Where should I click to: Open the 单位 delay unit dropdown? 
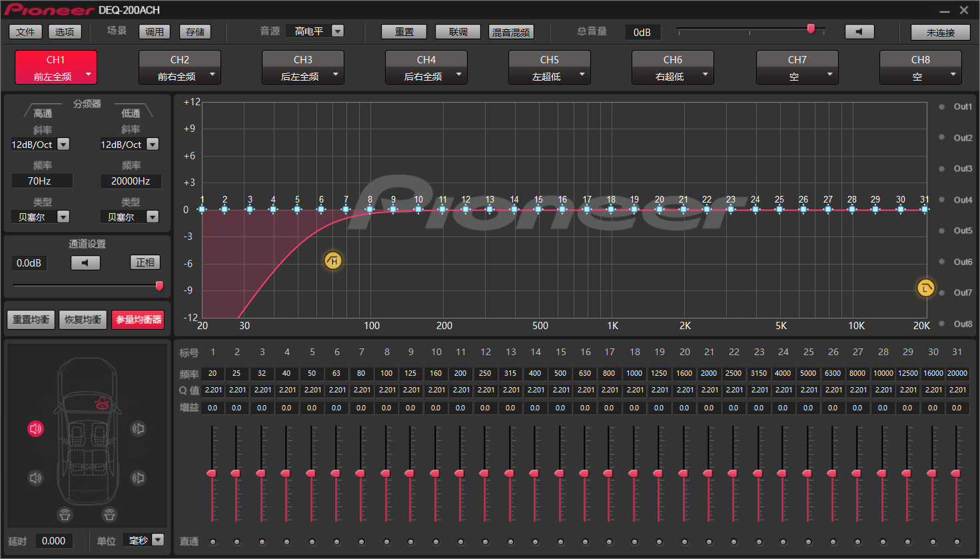coord(158,540)
